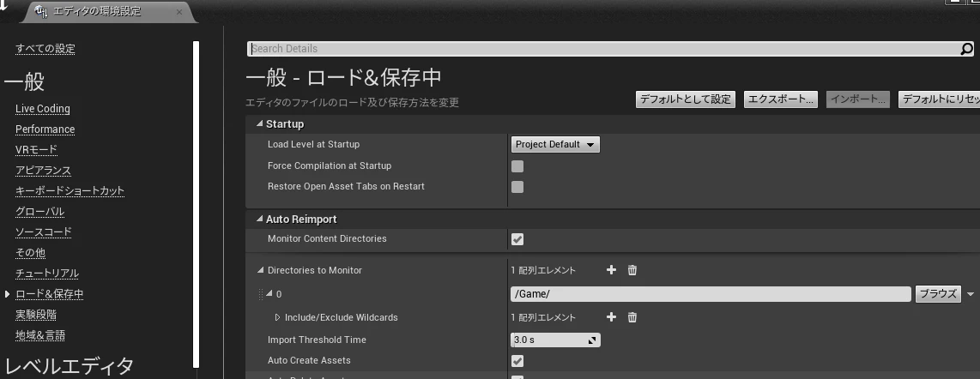Click ブラウズ button for /Game/ directory
The width and height of the screenshot is (980, 379).
point(938,294)
